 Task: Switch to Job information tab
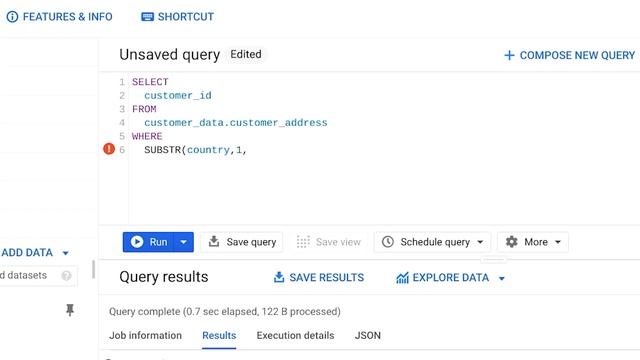point(145,336)
